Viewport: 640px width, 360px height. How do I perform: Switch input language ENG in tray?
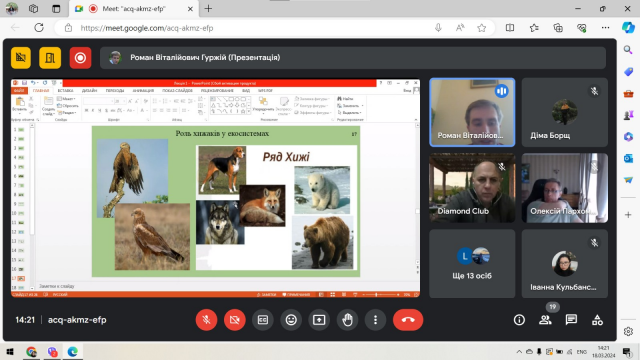coord(582,352)
